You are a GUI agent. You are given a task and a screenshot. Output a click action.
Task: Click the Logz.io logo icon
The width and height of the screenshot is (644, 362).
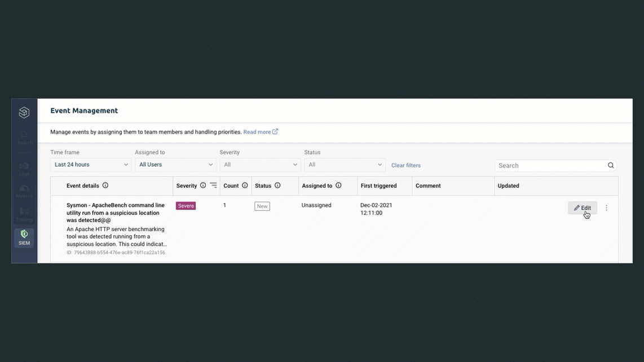pos(24,112)
